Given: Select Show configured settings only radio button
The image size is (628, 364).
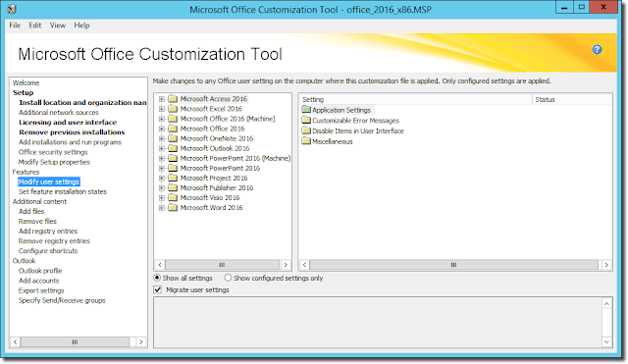Looking at the screenshot, I should coord(228,278).
